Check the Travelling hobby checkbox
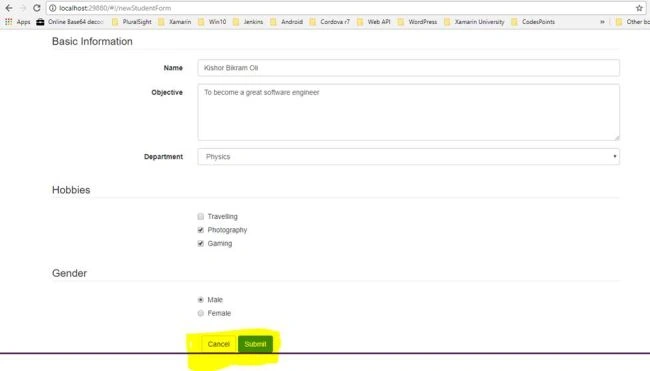 pos(201,216)
